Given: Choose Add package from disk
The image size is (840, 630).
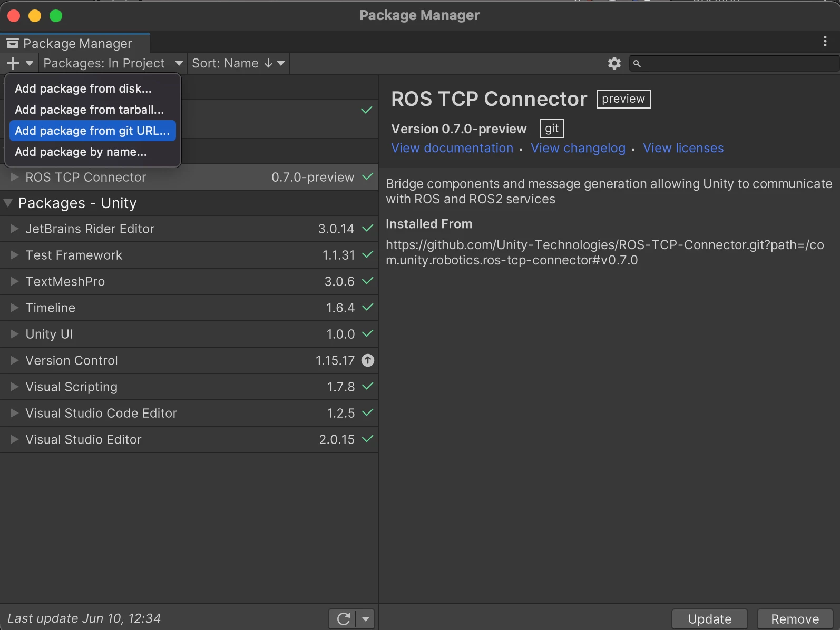Looking at the screenshot, I should (x=93, y=88).
